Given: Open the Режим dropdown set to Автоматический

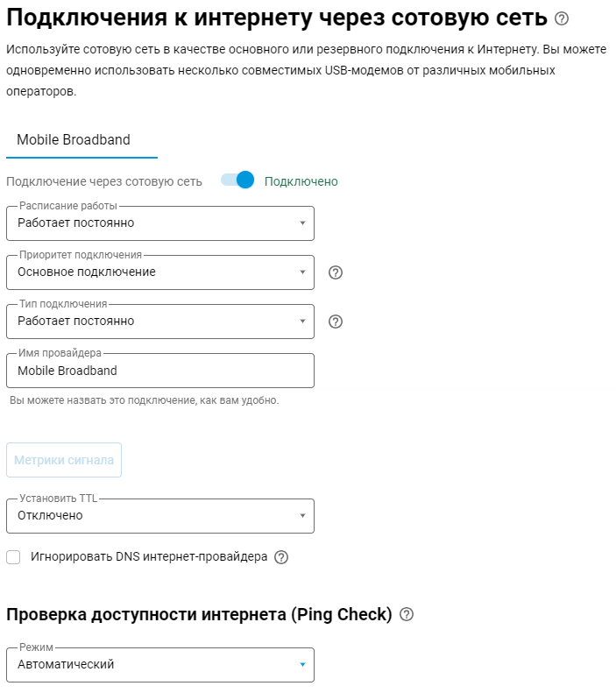Looking at the screenshot, I should pos(160,665).
